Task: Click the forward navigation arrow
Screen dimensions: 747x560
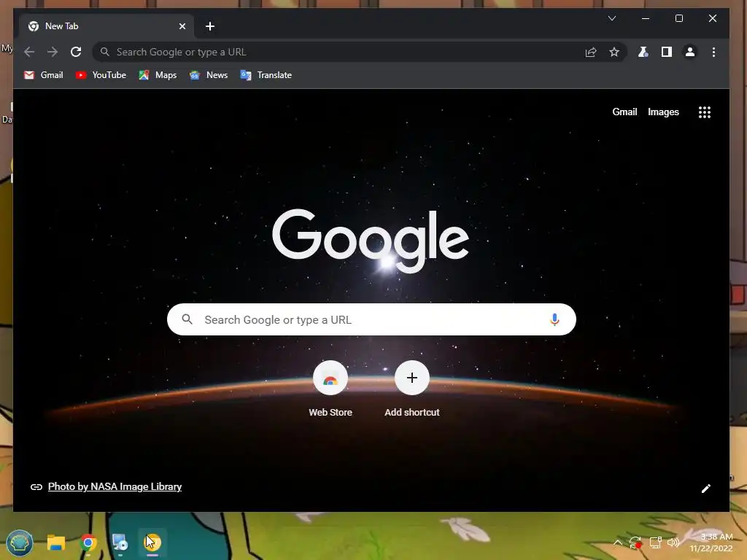Action: (x=53, y=52)
